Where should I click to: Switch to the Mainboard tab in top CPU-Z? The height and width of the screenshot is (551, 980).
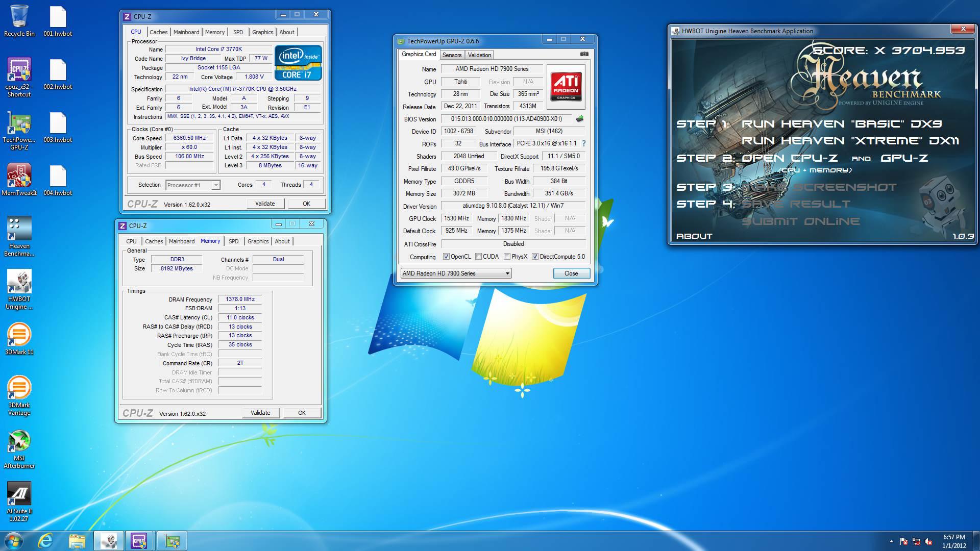186,32
